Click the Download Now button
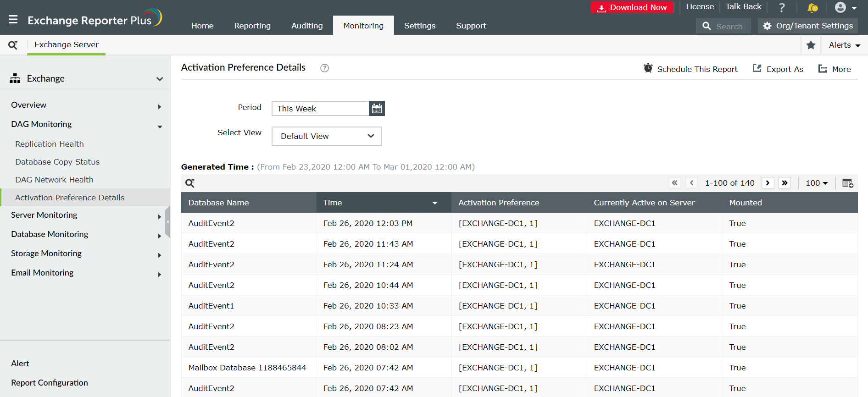Screen dimensions: 868x397 click(x=632, y=7)
